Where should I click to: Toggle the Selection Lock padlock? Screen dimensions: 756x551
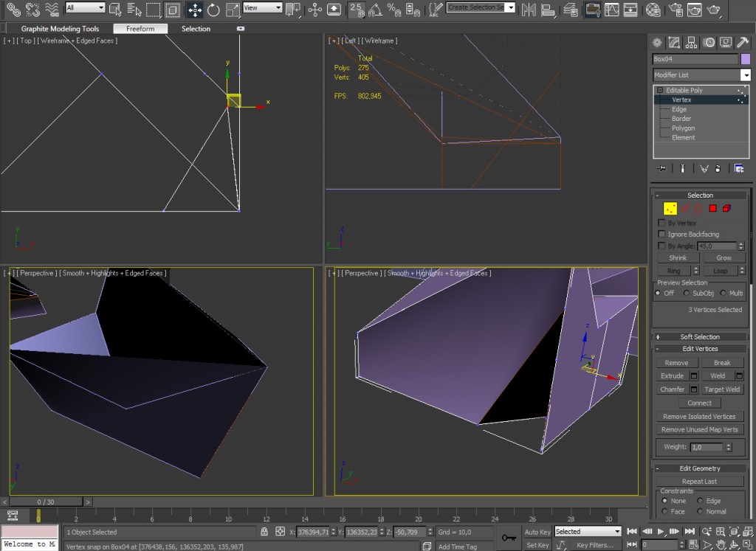[x=264, y=532]
